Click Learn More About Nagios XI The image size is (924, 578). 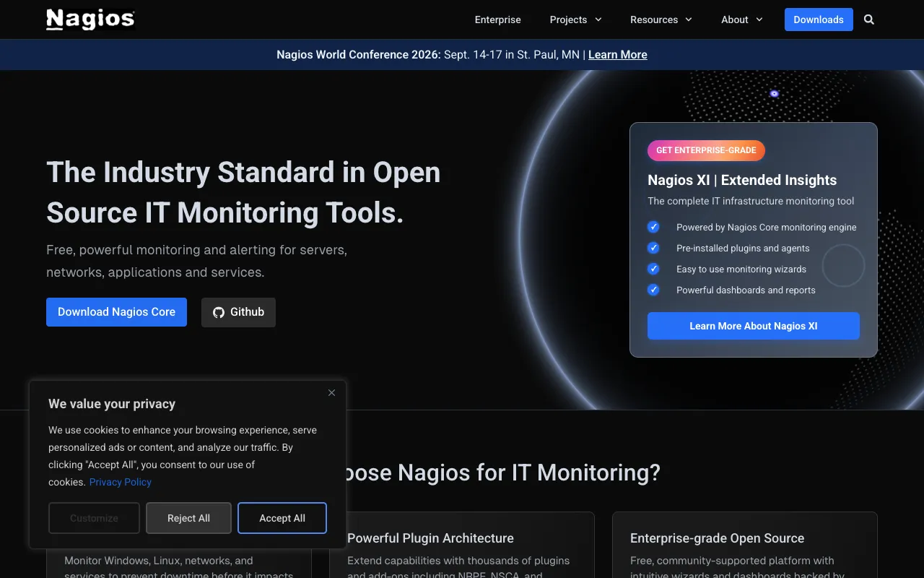point(753,326)
